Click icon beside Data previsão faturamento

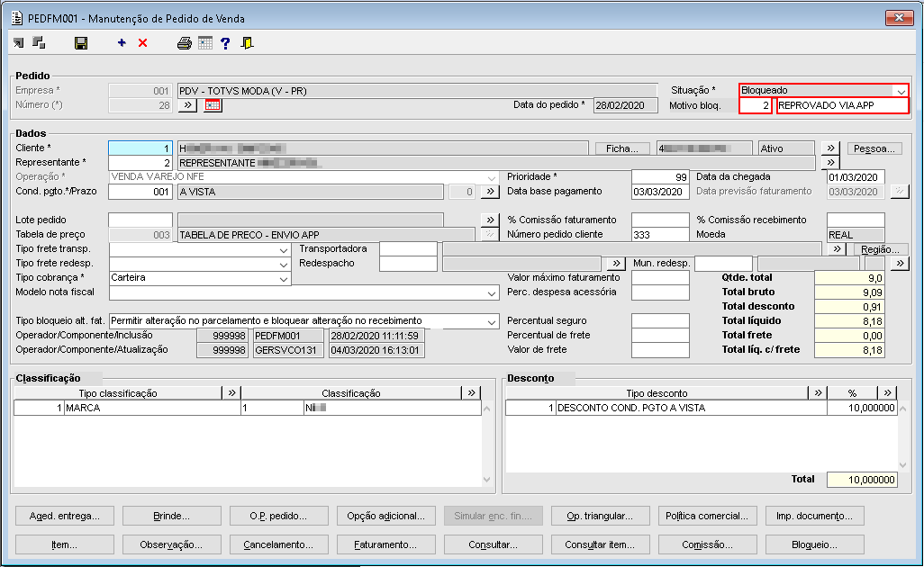(x=900, y=192)
